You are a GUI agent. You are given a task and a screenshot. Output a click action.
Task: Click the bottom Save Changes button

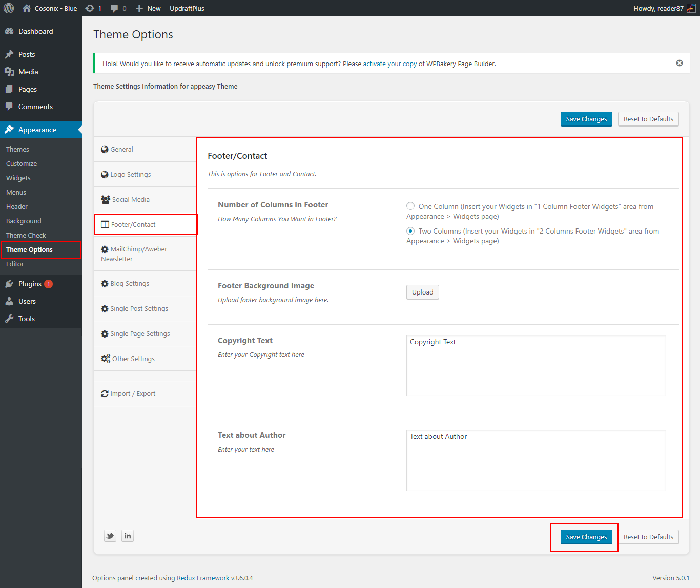(x=586, y=537)
